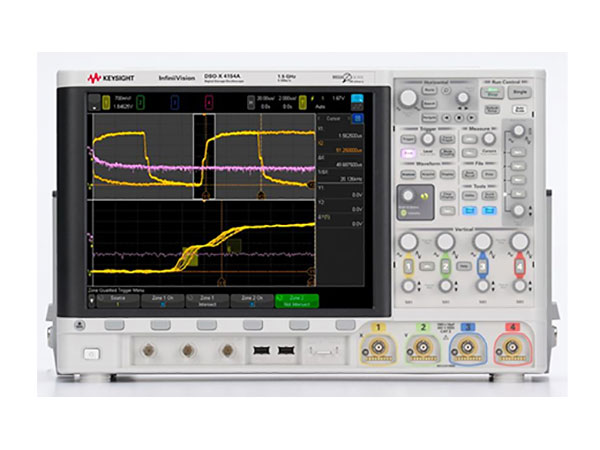
Task: Toggle the Zone 1 On softkey
Action: 163,301
